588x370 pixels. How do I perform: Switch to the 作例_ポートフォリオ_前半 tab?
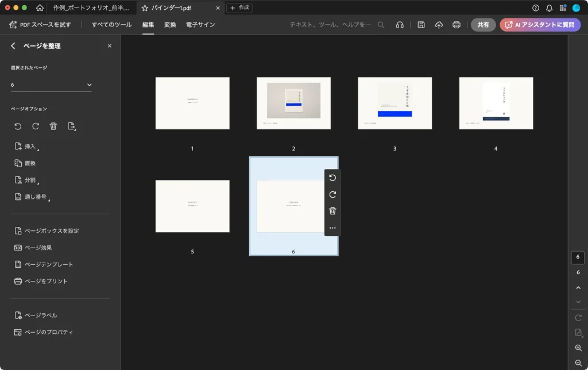pyautogui.click(x=91, y=8)
